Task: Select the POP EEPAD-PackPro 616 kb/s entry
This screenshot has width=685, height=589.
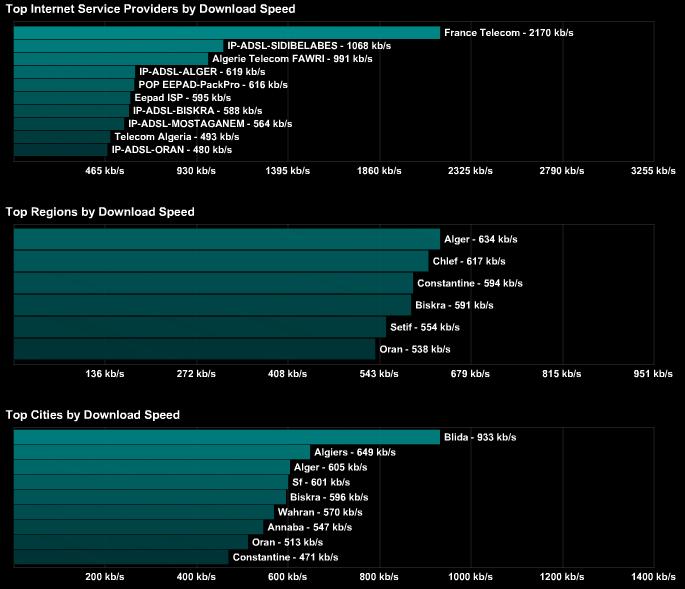Action: (x=199, y=85)
